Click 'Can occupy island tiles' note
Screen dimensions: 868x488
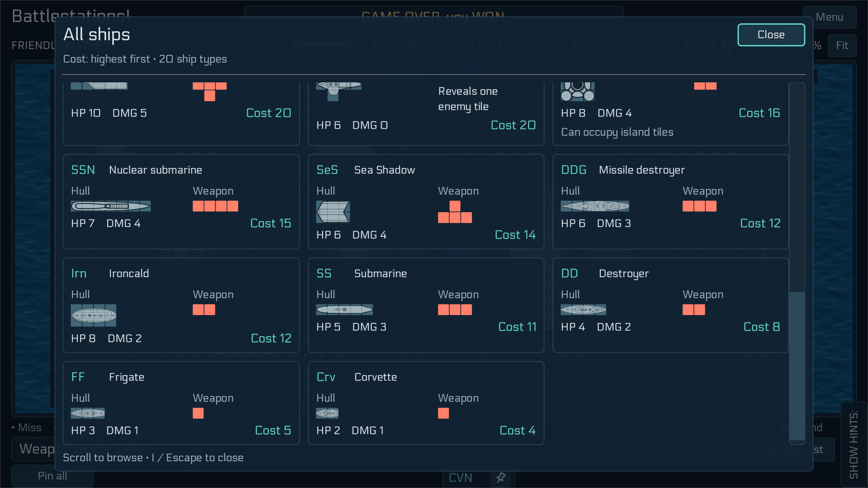tap(617, 132)
